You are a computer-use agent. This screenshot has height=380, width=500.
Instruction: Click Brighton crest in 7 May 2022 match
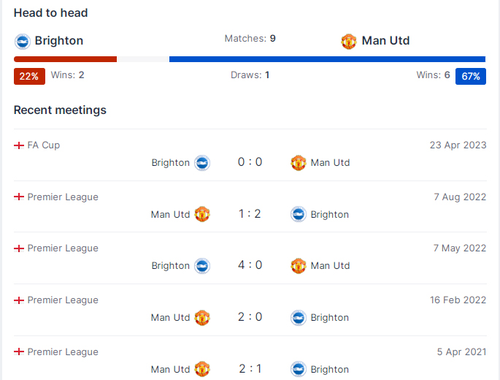(x=202, y=266)
